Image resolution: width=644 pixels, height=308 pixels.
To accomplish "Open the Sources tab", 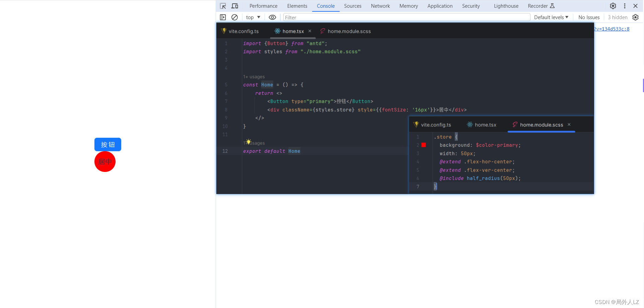I will coord(353,6).
